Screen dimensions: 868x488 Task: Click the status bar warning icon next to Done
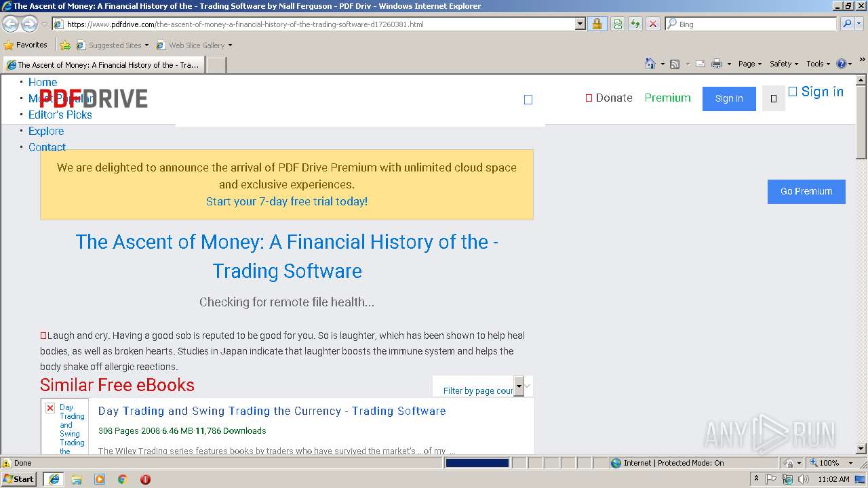pyautogui.click(x=7, y=463)
